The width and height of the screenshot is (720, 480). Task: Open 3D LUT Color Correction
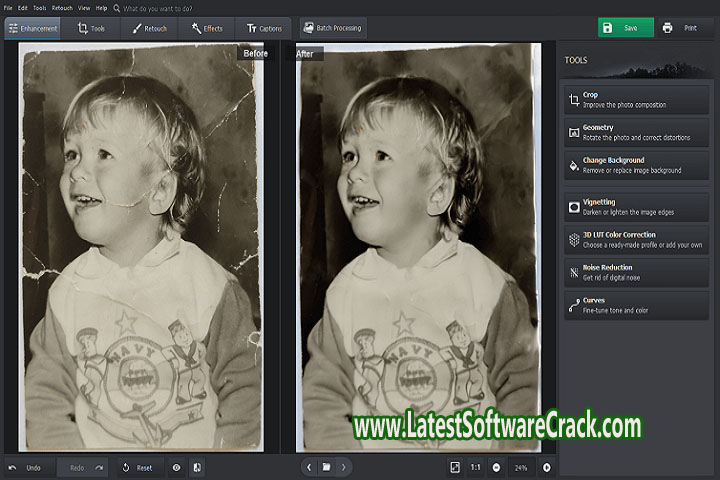tap(635, 240)
